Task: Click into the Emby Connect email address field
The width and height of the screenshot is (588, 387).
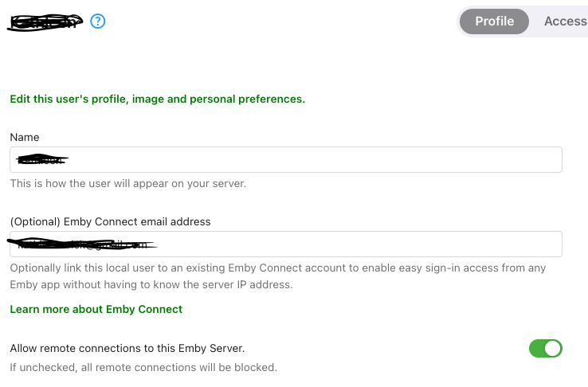Action: 286,244
